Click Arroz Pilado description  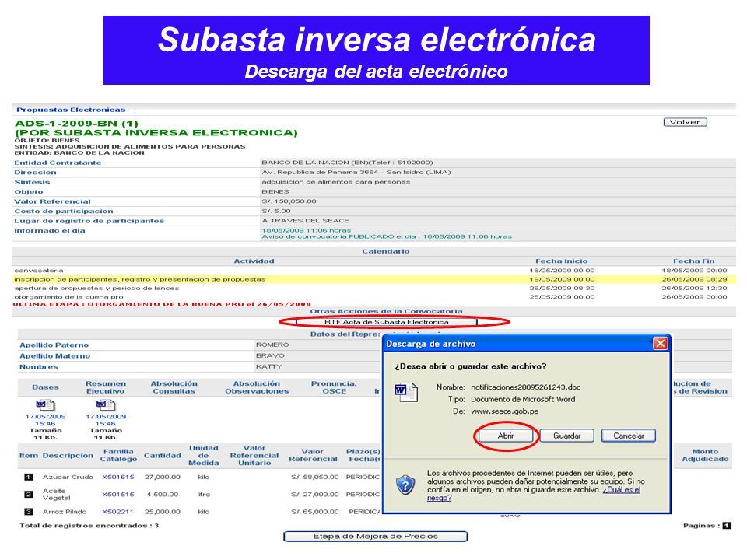tap(65, 512)
